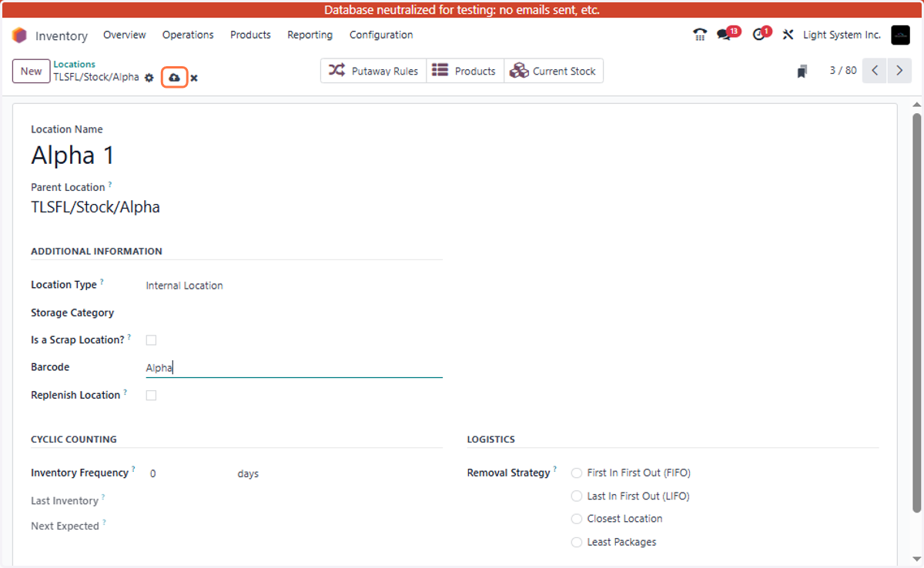Click the Barcode input field
Image resolution: width=924 pixels, height=568 pixels.
point(294,368)
